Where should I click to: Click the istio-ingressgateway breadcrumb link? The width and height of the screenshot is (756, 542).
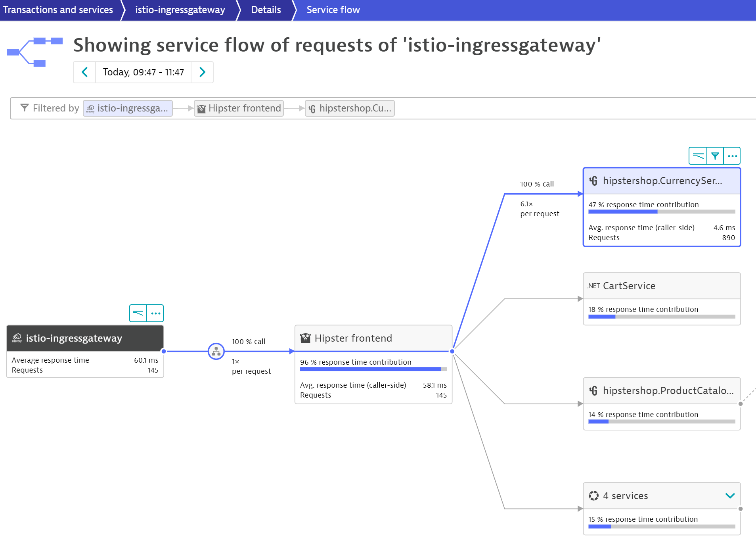click(180, 10)
